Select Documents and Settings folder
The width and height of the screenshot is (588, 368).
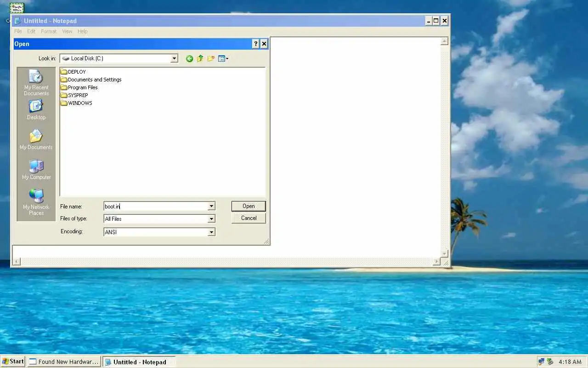[x=91, y=80]
